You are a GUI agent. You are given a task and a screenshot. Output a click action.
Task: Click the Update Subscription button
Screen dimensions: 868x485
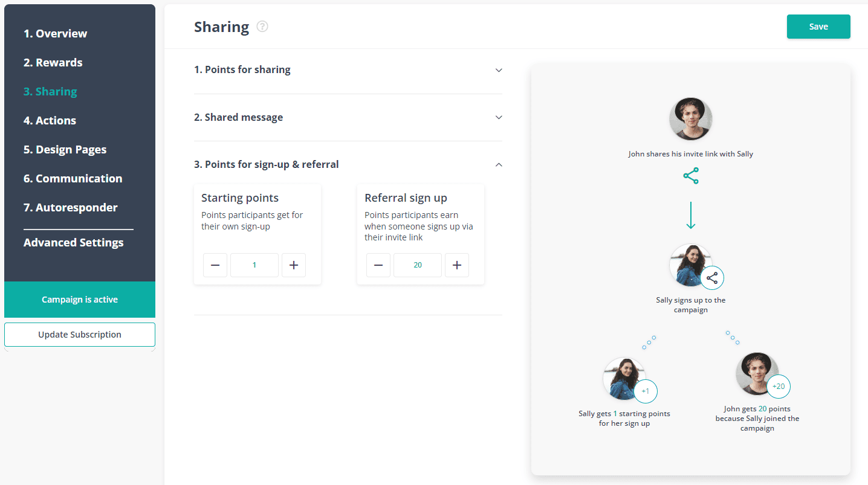click(x=79, y=334)
